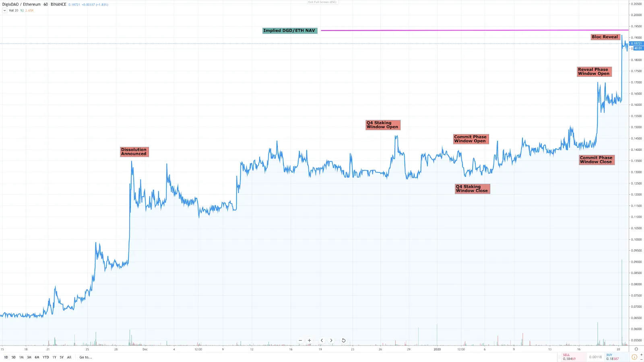The width and height of the screenshot is (644, 362).
Task: Select the magenta NAV horizontal line
Action: coord(475,30)
